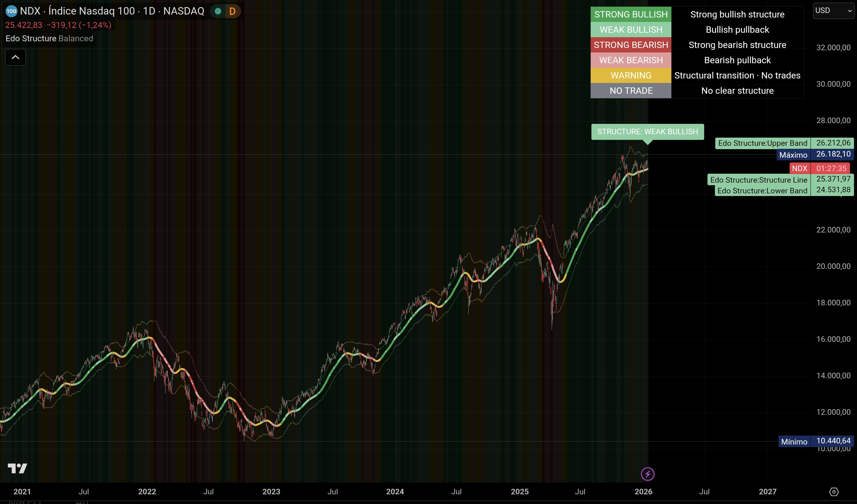This screenshot has width=857, height=504.
Task: Click the NDX 100 symbol logo icon
Action: pyautogui.click(x=12, y=11)
